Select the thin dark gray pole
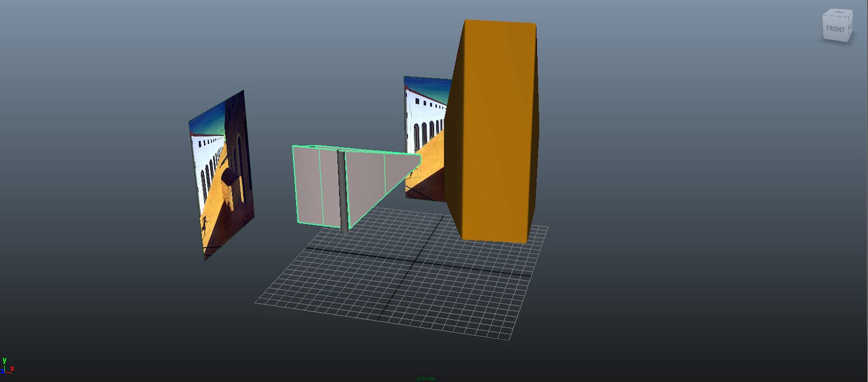Screen dimensions: 868x382 click(x=342, y=192)
